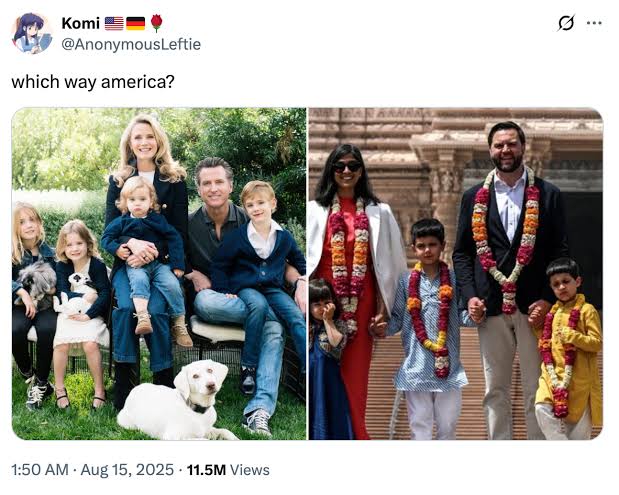This screenshot has width=619, height=495.
Task: Open the right photo with flower garlands
Action: tap(455, 273)
